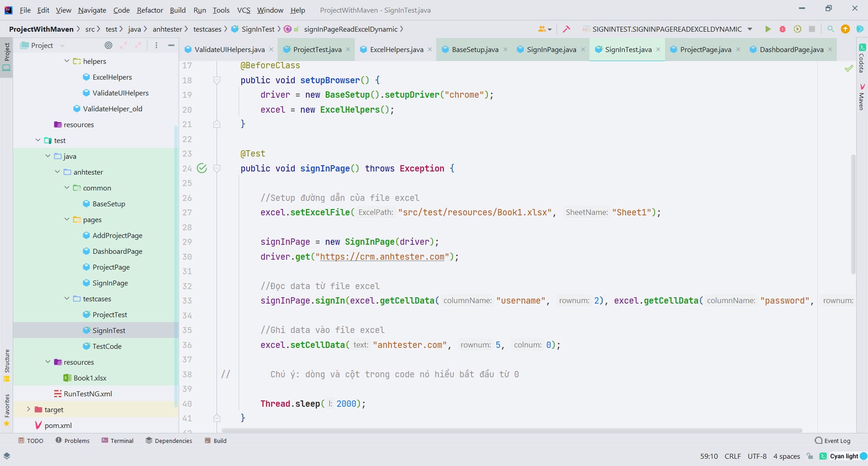Select Book1.xlsx in project tree
The height and width of the screenshot is (466, 868).
pyautogui.click(x=85, y=378)
